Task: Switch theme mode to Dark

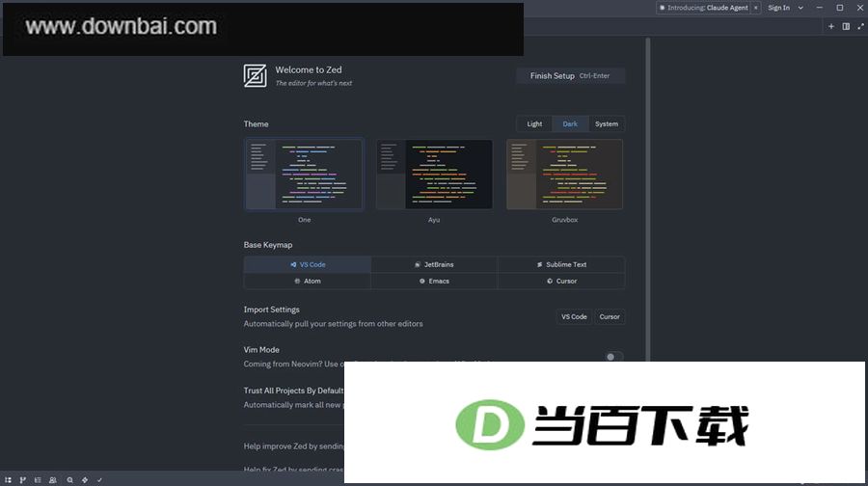Action: pyautogui.click(x=570, y=124)
